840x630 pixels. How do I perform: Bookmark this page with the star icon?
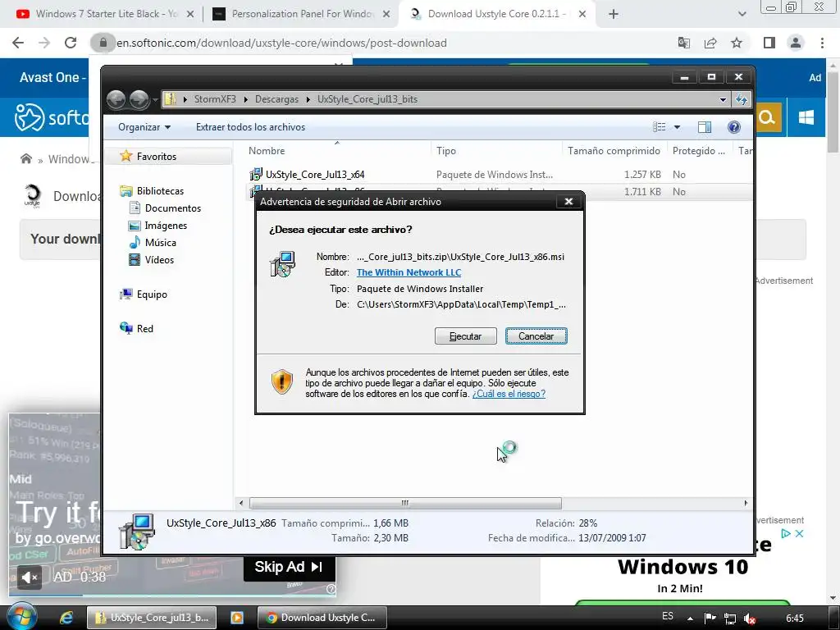[737, 43]
